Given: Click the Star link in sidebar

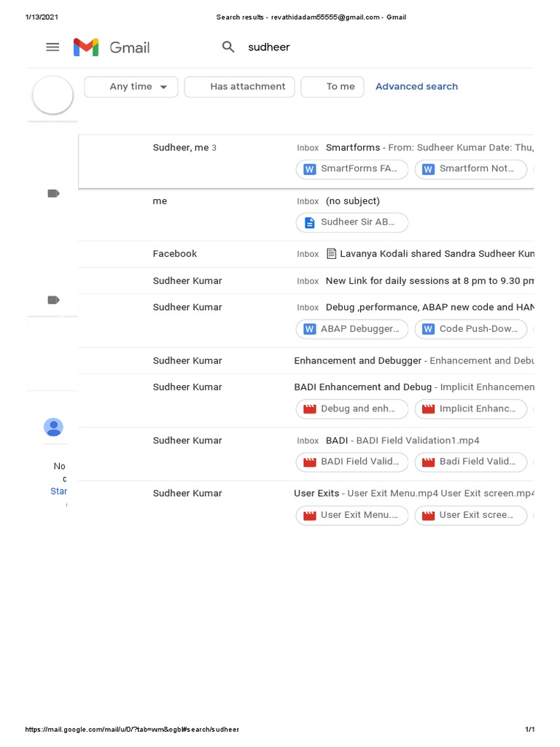Looking at the screenshot, I should [58, 491].
